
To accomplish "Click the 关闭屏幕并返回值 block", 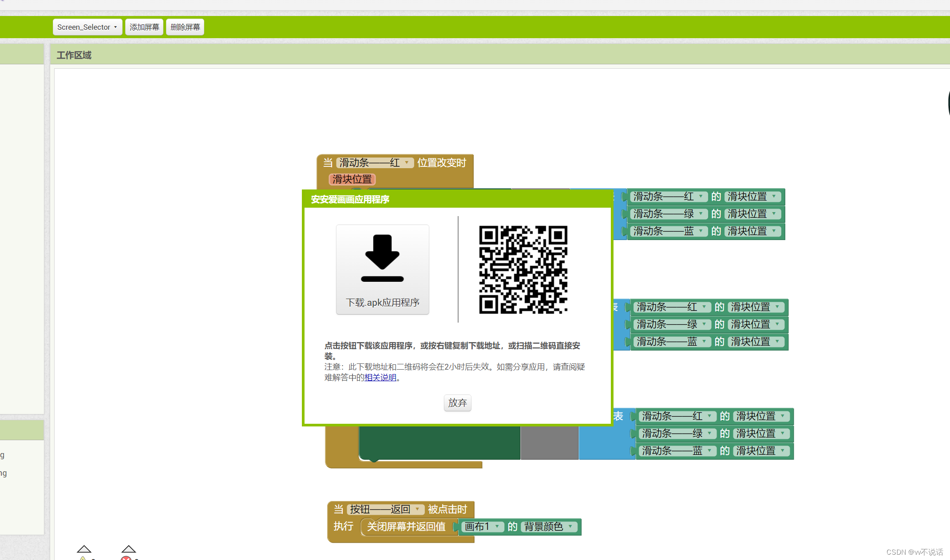I will pyautogui.click(x=406, y=527).
